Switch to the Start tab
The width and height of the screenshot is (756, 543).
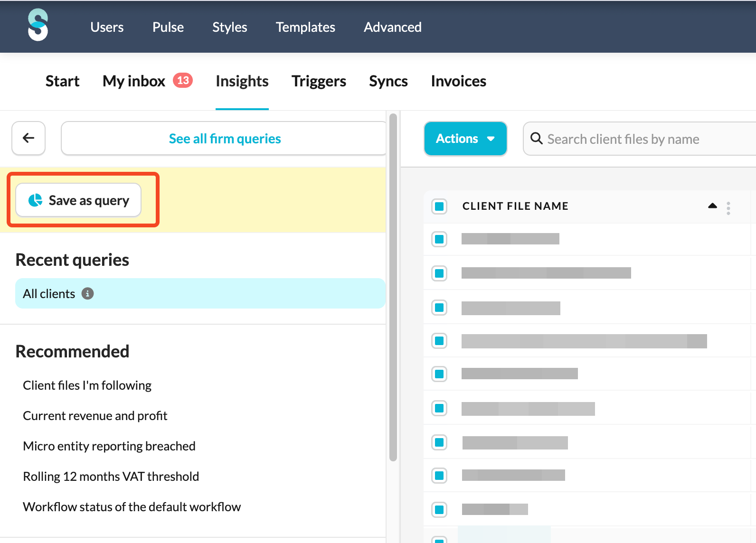click(63, 81)
